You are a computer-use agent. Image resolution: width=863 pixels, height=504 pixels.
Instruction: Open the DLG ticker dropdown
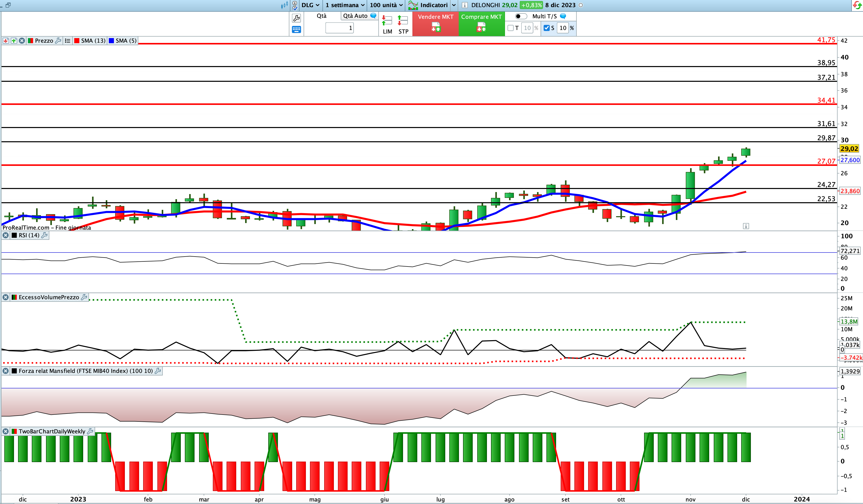[310, 5]
